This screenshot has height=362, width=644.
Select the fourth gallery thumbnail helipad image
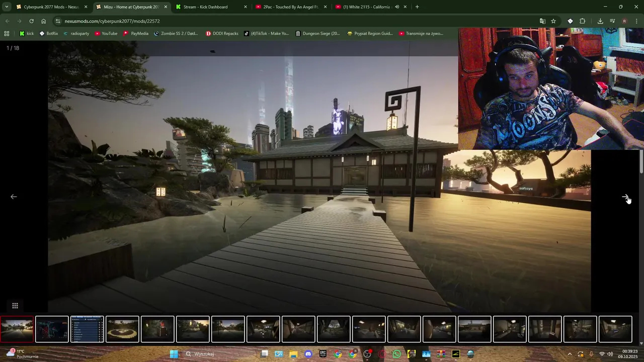[x=122, y=329]
